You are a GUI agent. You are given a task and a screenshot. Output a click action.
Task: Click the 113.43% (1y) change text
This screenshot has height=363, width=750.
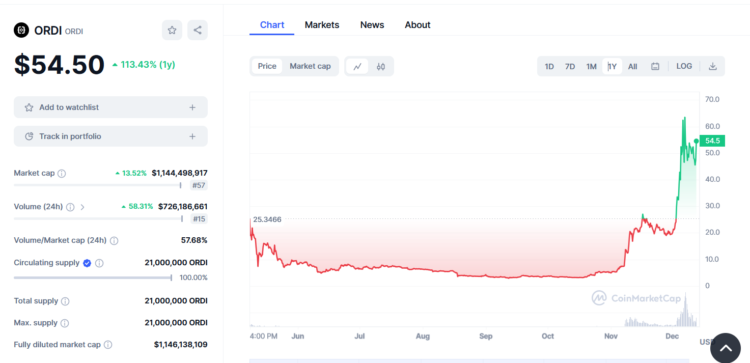pyautogui.click(x=144, y=65)
